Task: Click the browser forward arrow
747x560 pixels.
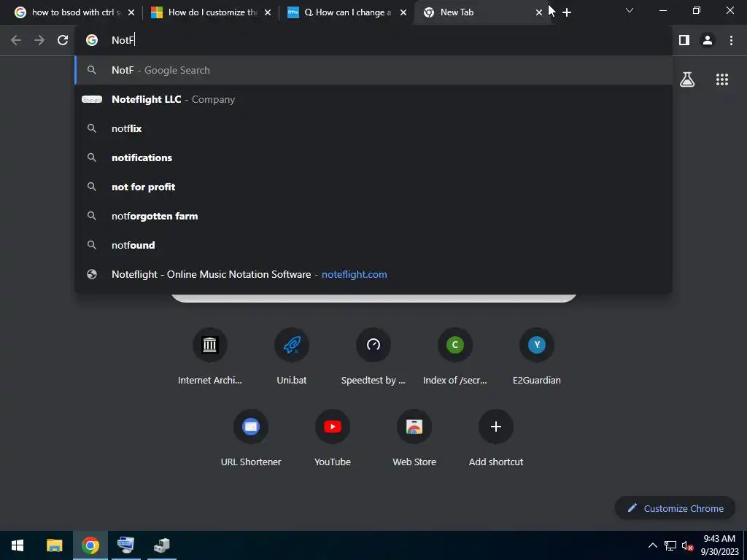Action: [39, 41]
